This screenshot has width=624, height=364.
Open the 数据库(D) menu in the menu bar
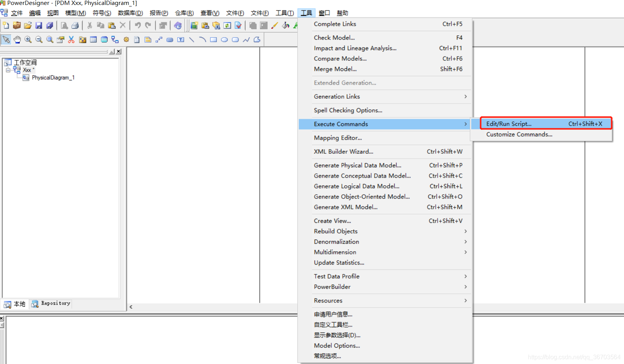[130, 13]
